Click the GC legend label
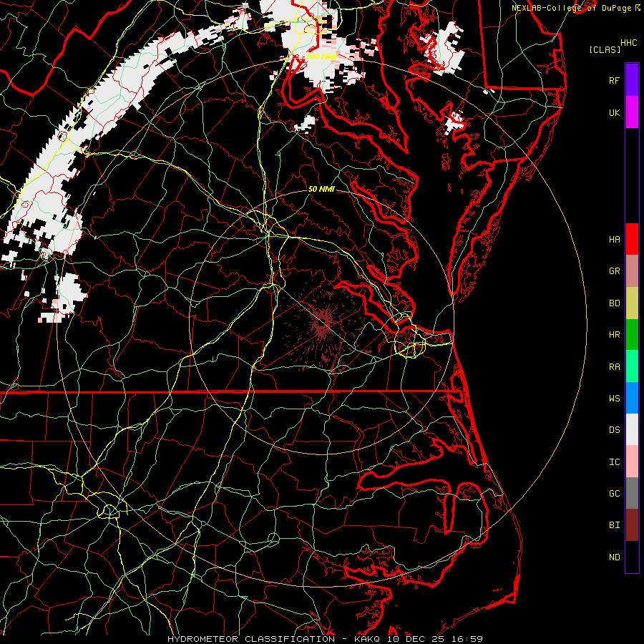This screenshot has width=644, height=644. (614, 494)
